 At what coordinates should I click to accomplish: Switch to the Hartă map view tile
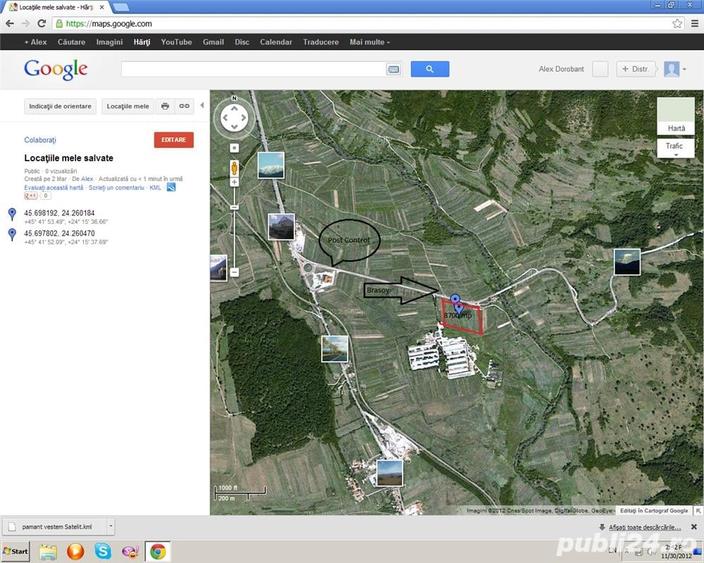click(676, 116)
